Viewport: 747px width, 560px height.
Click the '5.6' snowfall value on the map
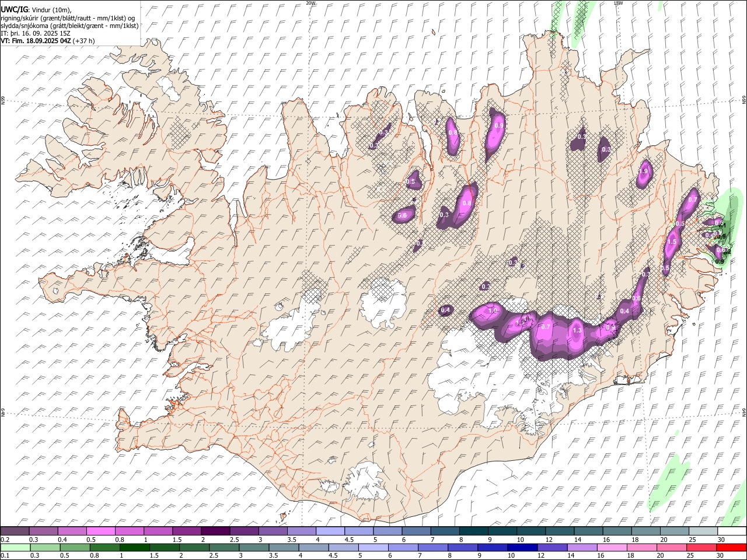402,216
